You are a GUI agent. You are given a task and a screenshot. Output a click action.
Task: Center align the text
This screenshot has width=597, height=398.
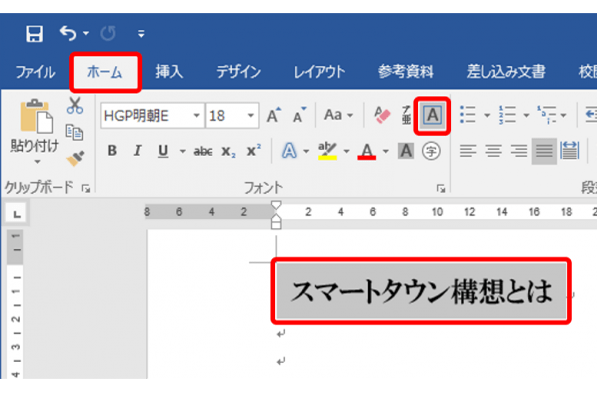(x=493, y=151)
